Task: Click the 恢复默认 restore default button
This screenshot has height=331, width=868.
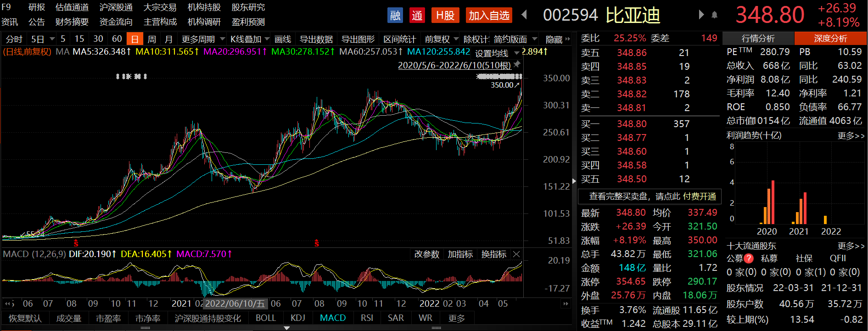Action: coord(25,318)
